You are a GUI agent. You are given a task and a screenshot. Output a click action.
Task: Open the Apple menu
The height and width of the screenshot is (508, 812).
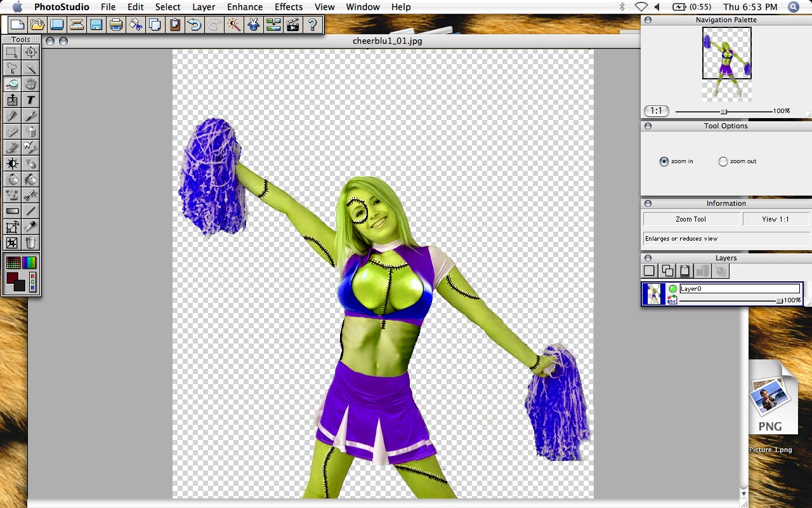tap(17, 7)
